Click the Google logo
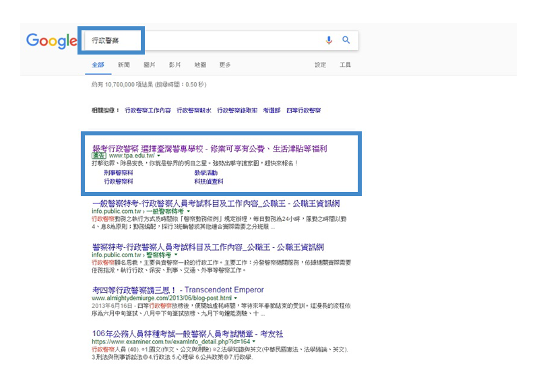This screenshot has height=392, width=539. click(x=52, y=41)
